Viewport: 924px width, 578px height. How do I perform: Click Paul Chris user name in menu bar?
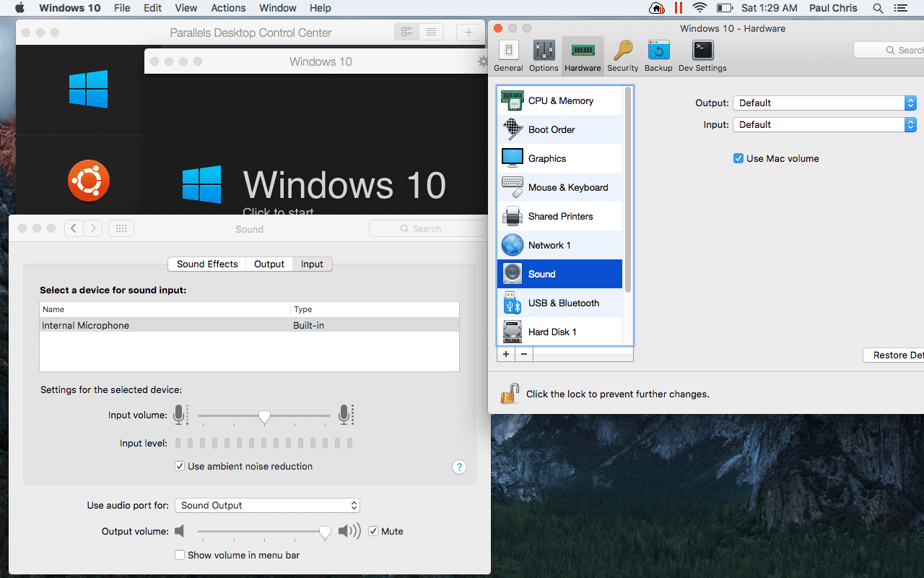coord(833,8)
